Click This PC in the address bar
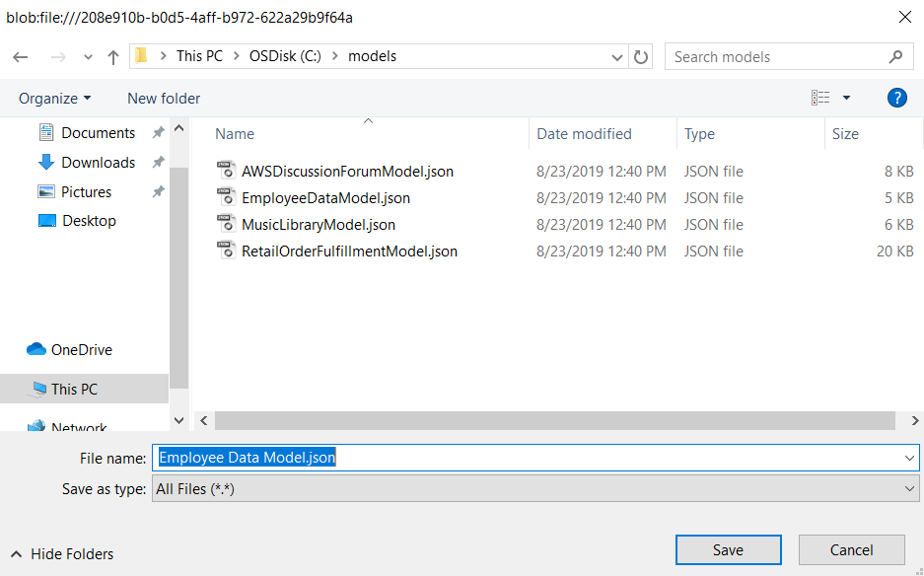Viewport: 924px width, 576px height. click(199, 56)
